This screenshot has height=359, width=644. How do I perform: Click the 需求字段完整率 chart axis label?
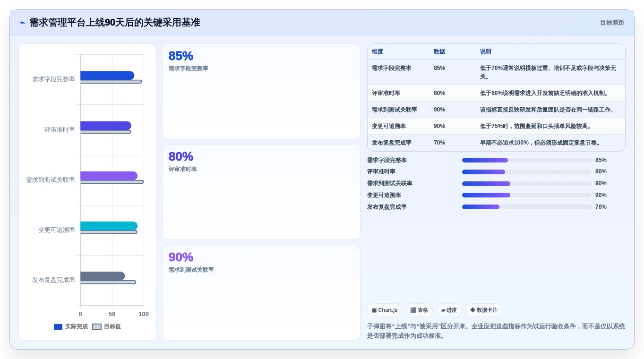(53, 79)
